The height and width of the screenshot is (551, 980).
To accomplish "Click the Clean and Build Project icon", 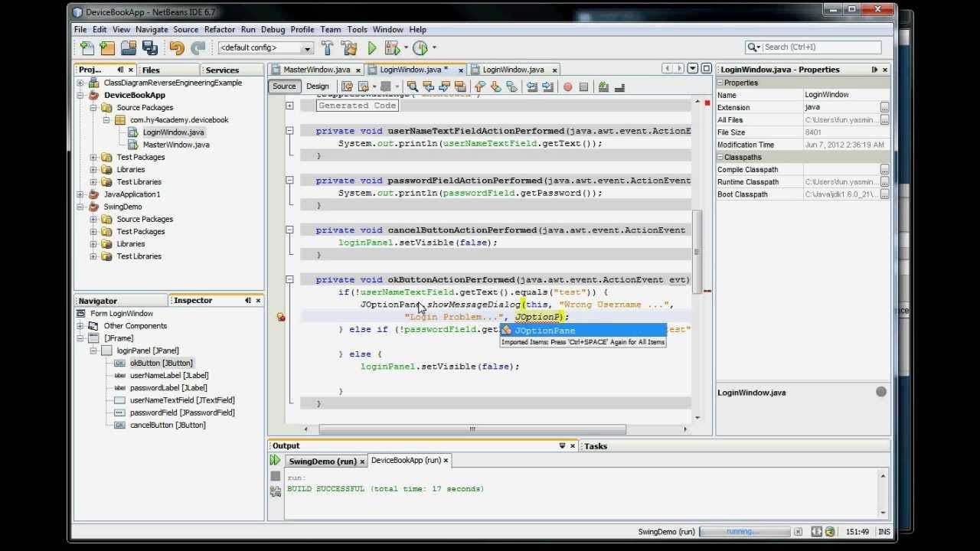I will pyautogui.click(x=349, y=48).
